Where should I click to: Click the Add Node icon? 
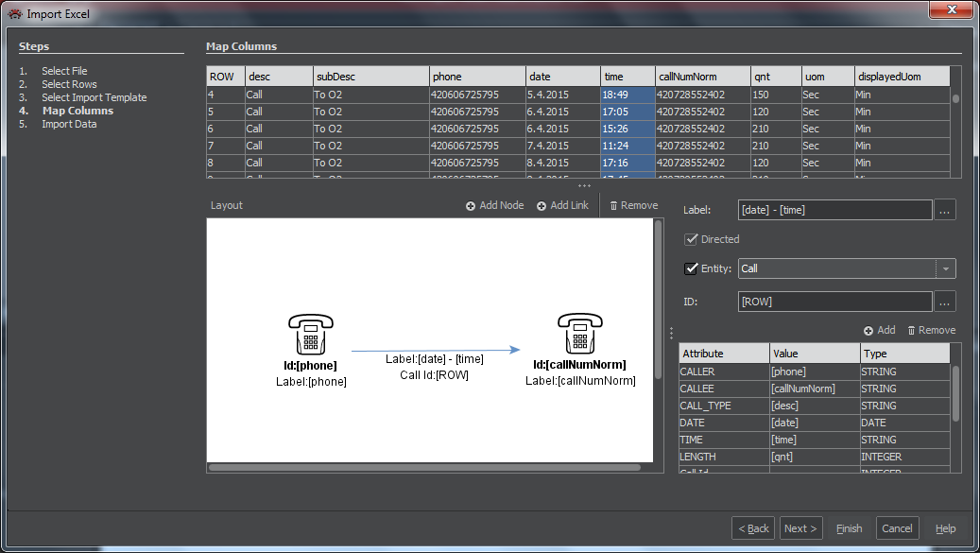pyautogui.click(x=471, y=206)
